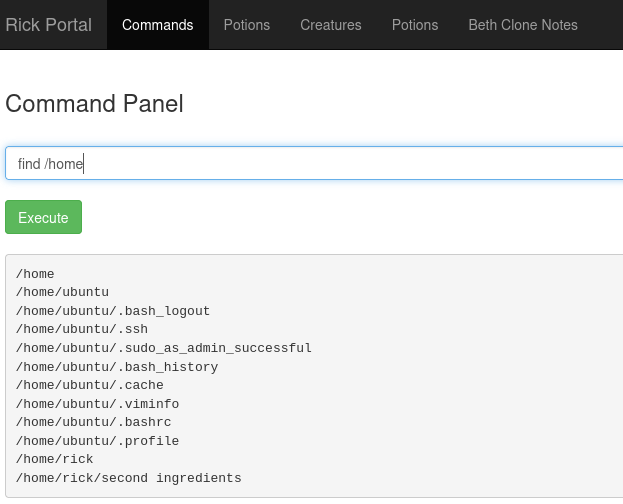
Task: Select the /home/rick output line
Action: [x=54, y=459]
